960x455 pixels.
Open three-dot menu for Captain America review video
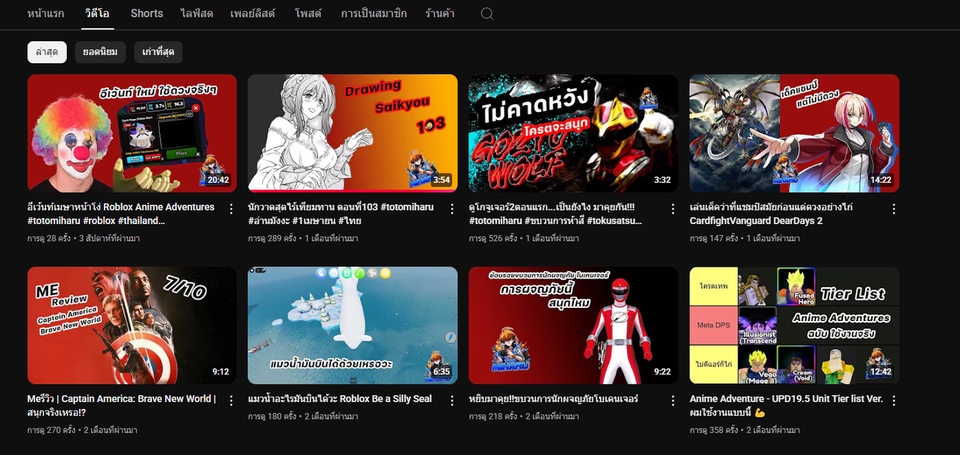(x=231, y=400)
